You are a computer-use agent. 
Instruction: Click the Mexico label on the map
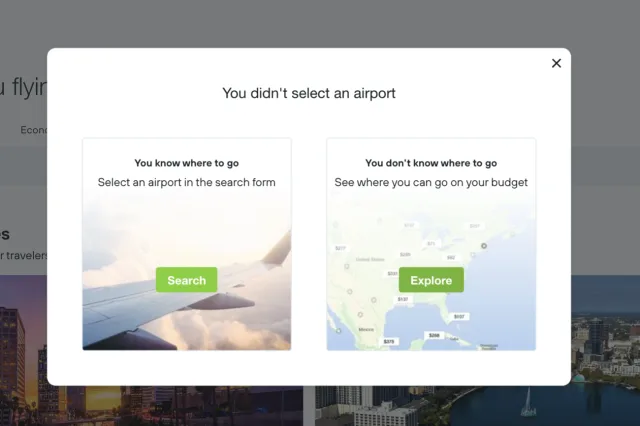[x=366, y=329]
